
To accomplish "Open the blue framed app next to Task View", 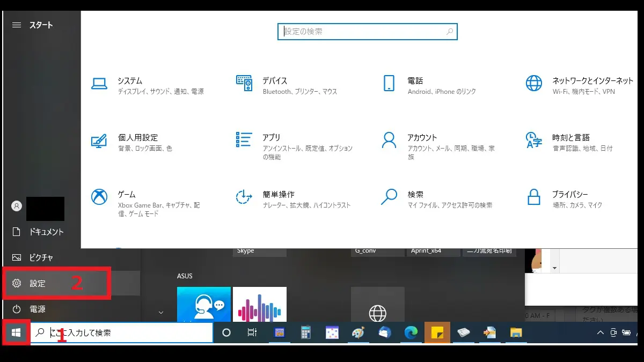I will point(280,333).
